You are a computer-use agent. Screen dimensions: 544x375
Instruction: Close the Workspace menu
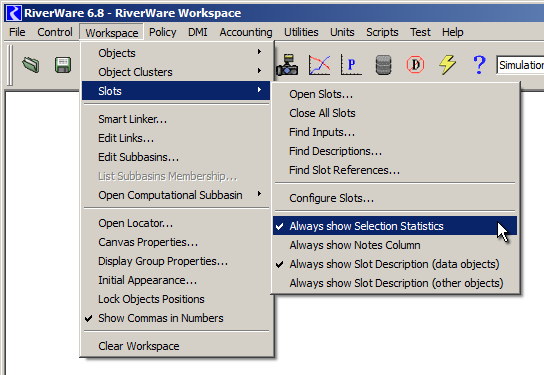pyautogui.click(x=112, y=33)
